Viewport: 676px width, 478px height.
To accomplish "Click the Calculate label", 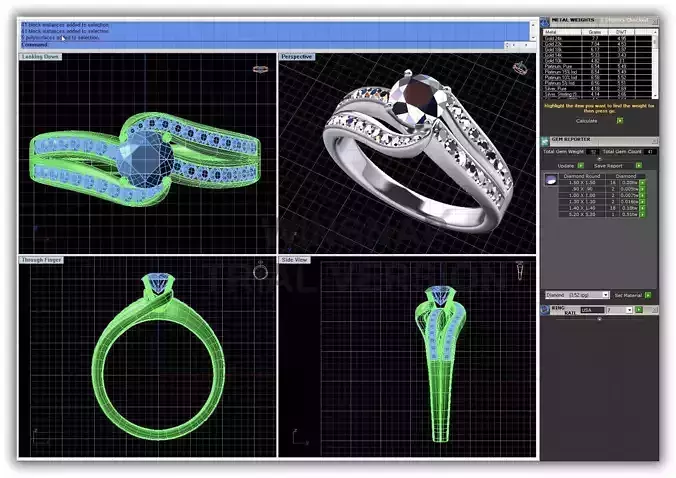I will (x=587, y=121).
